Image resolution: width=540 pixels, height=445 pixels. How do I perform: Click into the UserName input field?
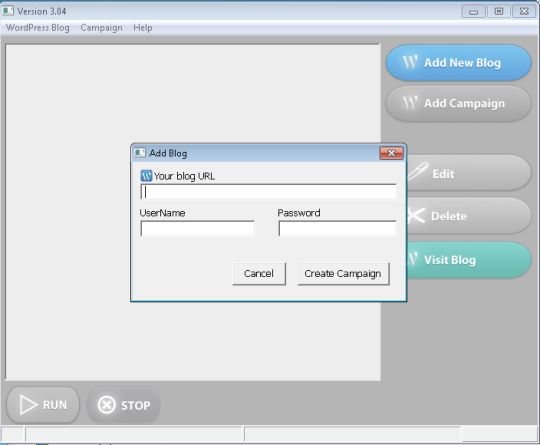(x=198, y=228)
